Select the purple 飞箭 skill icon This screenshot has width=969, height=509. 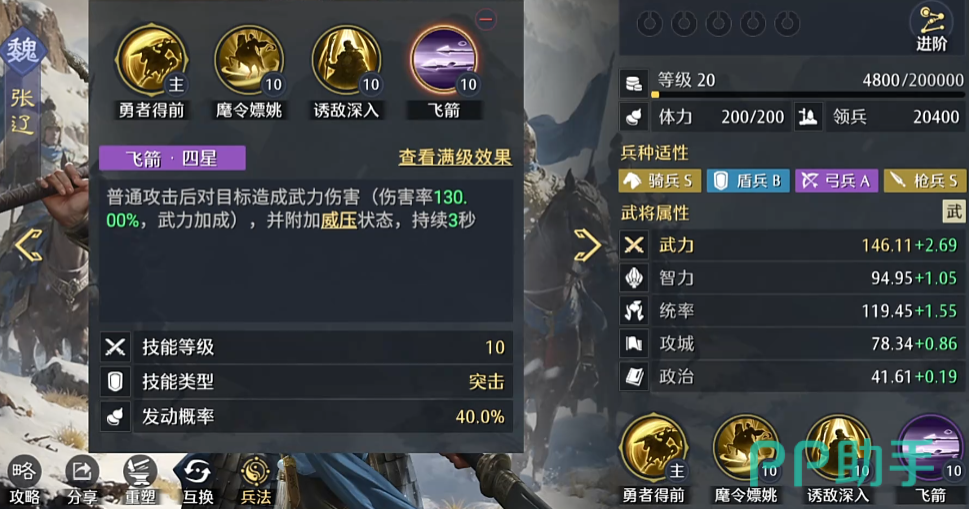pos(444,60)
